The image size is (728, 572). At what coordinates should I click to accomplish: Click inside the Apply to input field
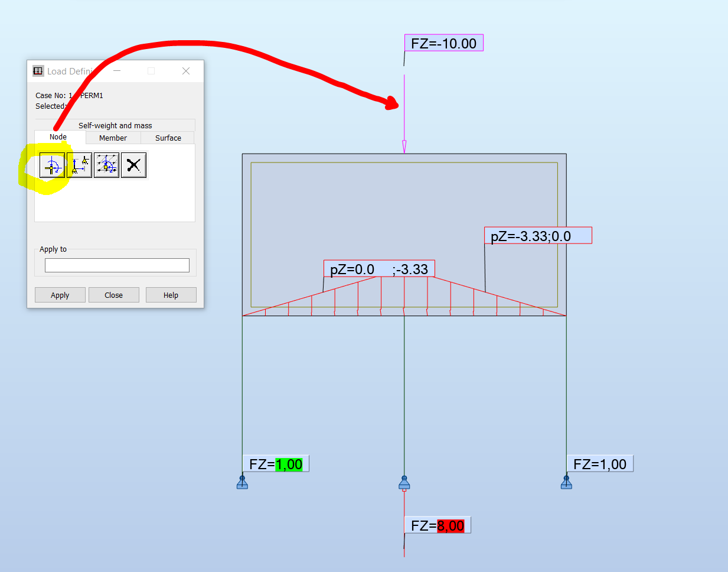[x=116, y=265]
